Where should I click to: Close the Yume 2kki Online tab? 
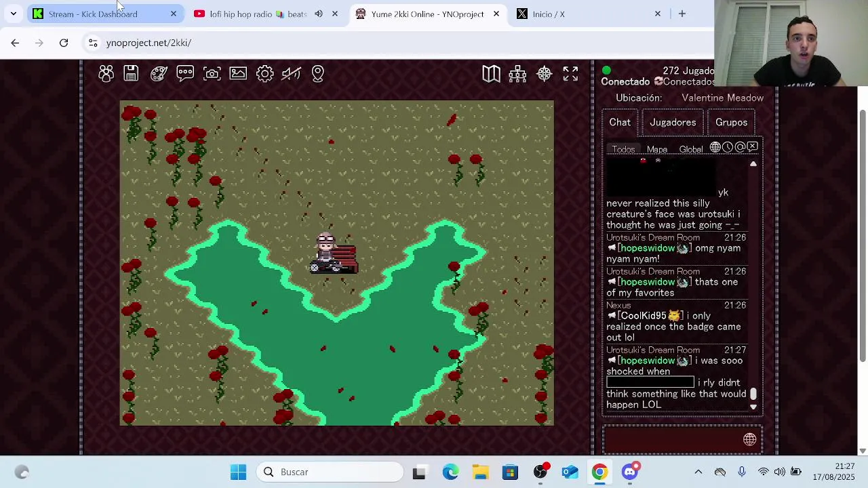pos(496,14)
